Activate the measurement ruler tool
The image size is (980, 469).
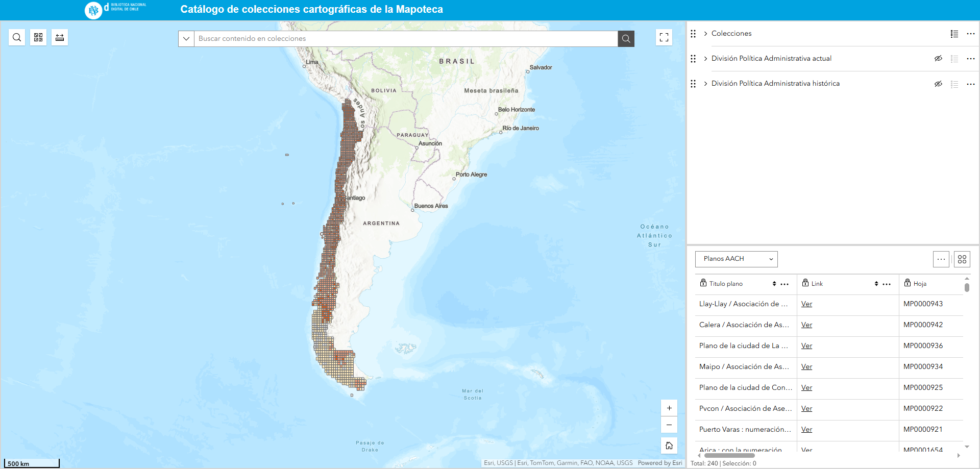pos(60,37)
